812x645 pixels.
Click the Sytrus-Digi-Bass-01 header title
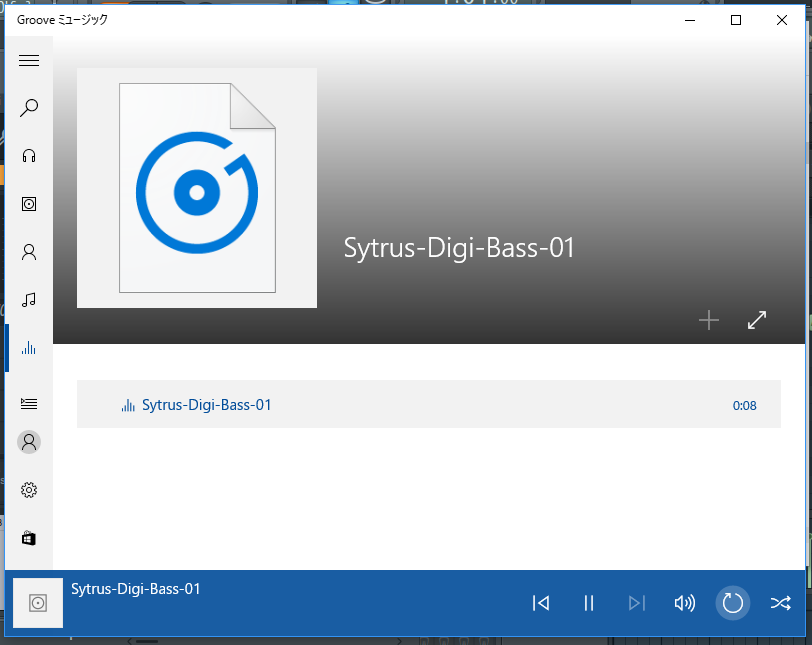click(x=459, y=248)
